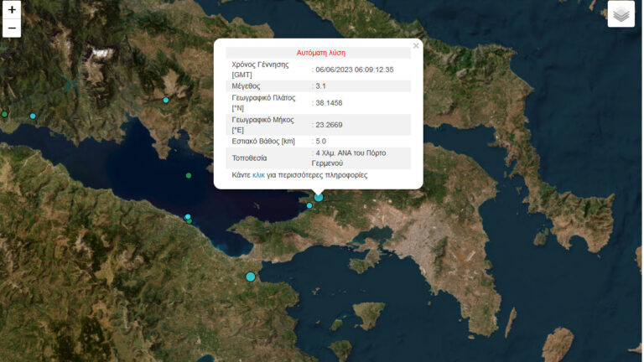Click the cyan marker on the gulf's southern shoreline
Screen dimensions: 644x362
188,217
